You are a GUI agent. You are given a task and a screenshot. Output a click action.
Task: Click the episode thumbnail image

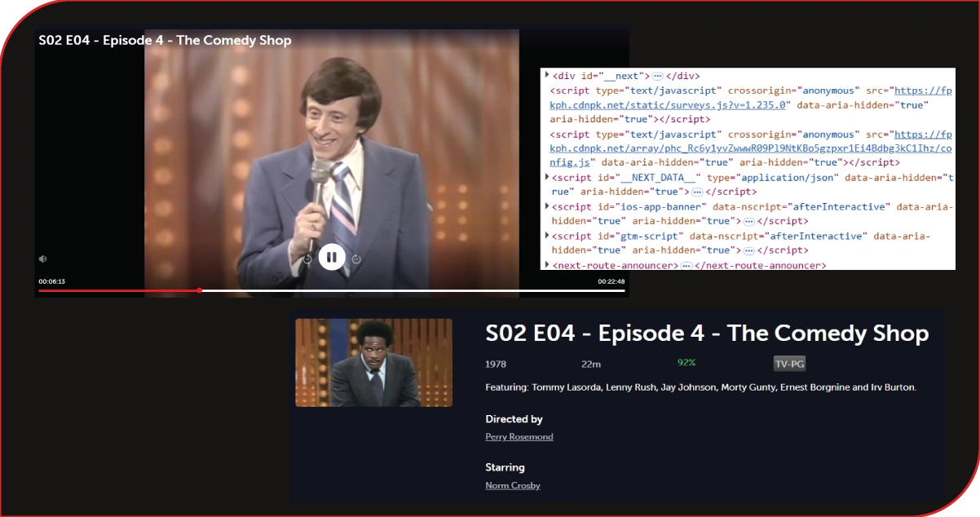point(373,363)
